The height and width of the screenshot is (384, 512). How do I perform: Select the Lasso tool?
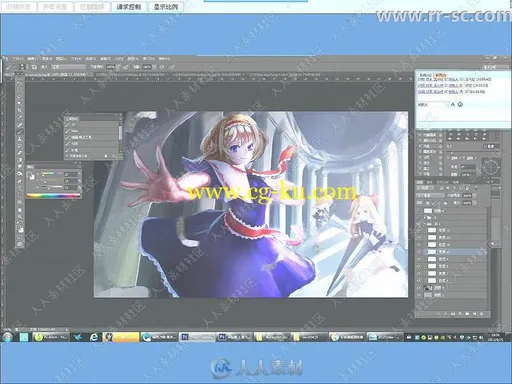20,97
